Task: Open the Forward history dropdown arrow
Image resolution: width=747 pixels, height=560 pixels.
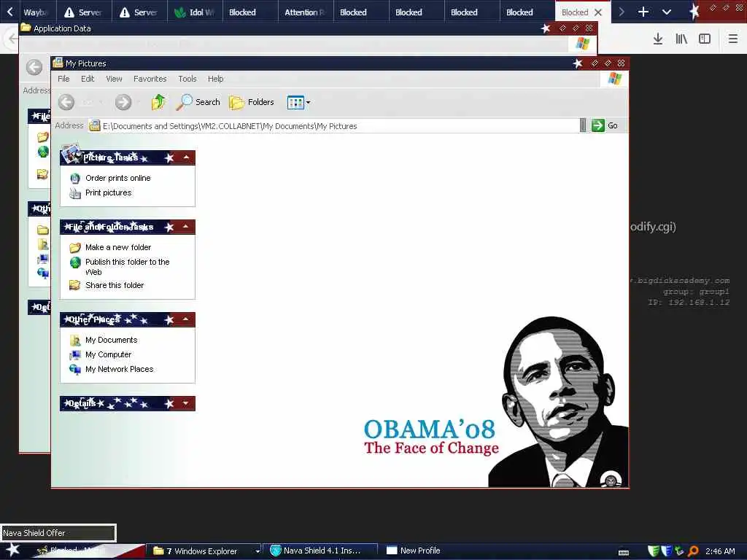Action: 138,102
